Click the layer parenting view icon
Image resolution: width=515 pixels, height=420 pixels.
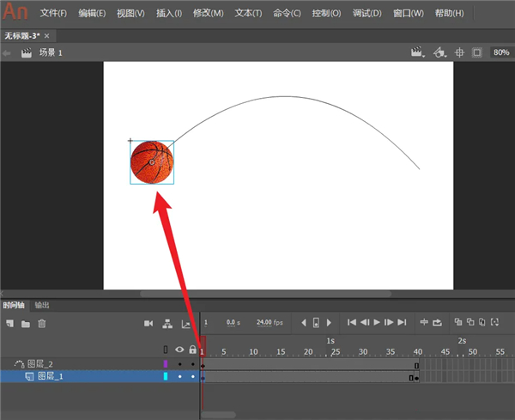[x=167, y=323]
